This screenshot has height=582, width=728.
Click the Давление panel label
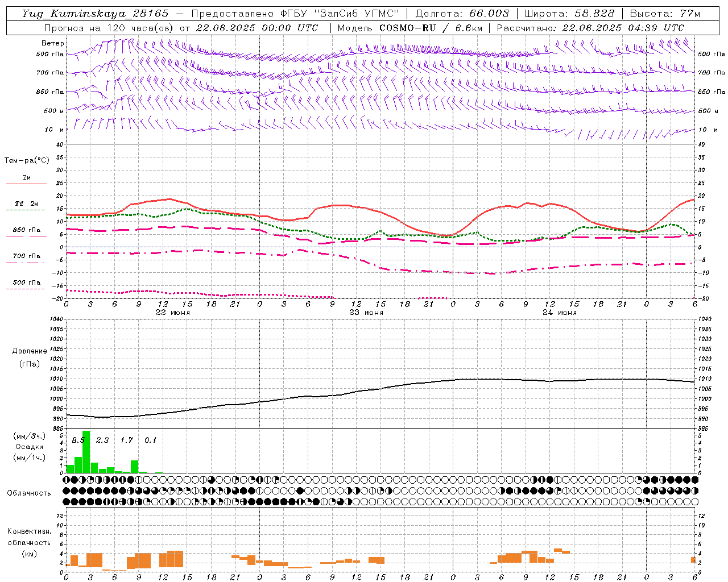coord(30,351)
